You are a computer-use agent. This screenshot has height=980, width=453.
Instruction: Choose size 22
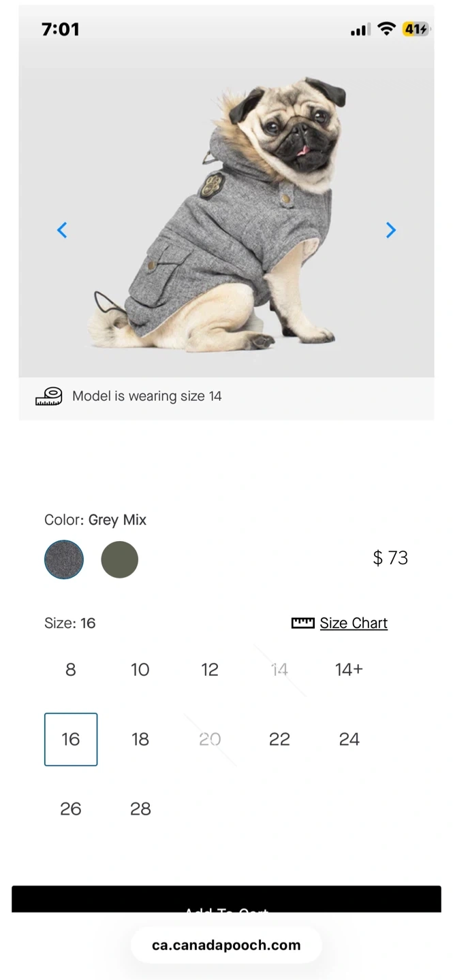point(279,739)
